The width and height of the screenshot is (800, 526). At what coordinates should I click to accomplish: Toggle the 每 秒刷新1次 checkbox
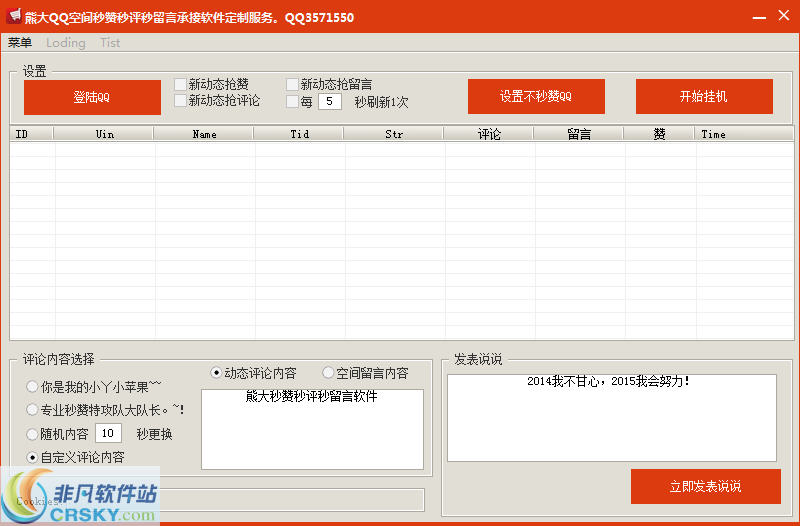pyautogui.click(x=292, y=102)
